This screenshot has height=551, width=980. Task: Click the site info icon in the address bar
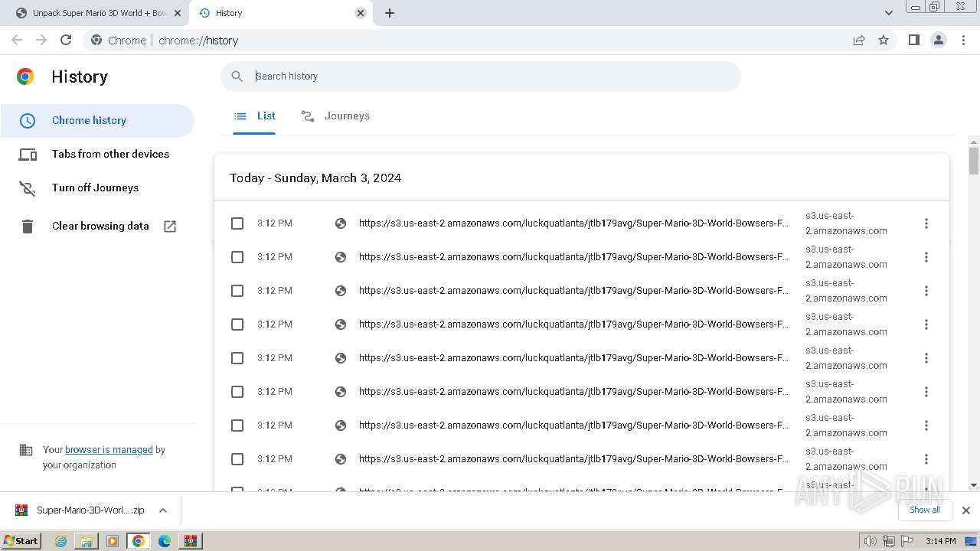[x=96, y=40]
